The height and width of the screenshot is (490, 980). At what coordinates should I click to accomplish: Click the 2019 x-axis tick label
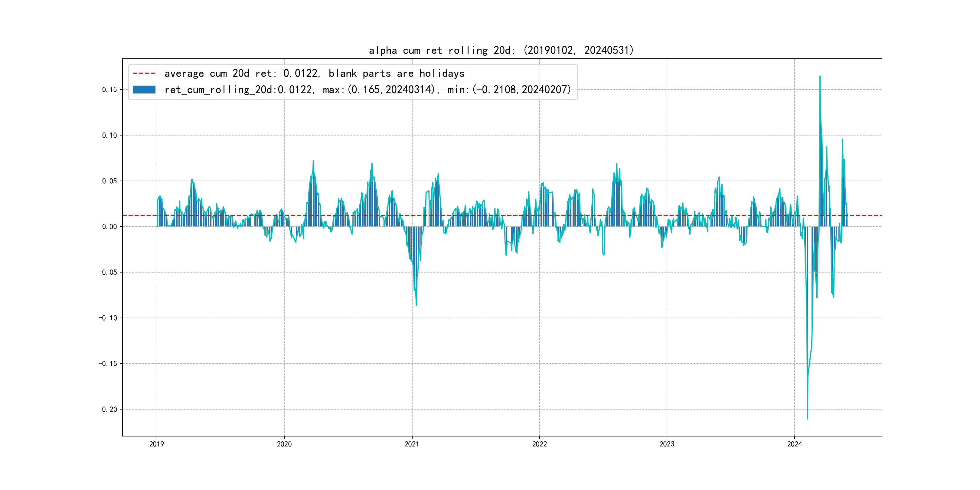tap(157, 444)
